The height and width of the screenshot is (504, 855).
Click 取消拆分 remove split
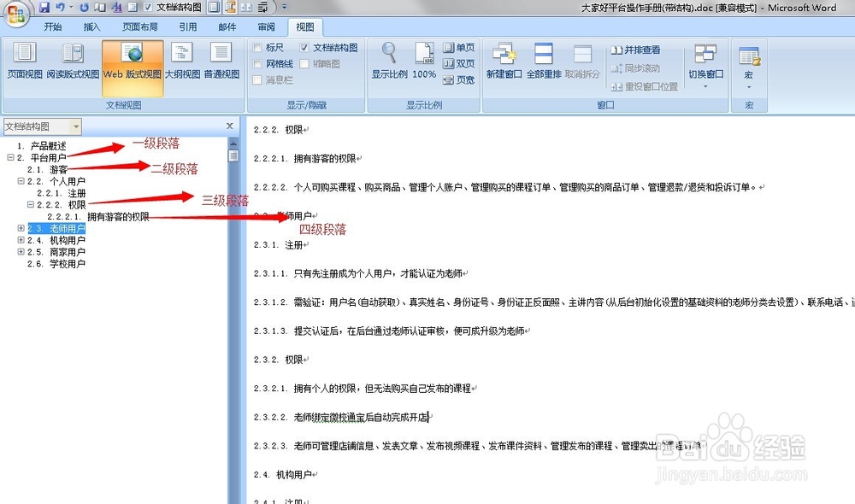(x=582, y=61)
